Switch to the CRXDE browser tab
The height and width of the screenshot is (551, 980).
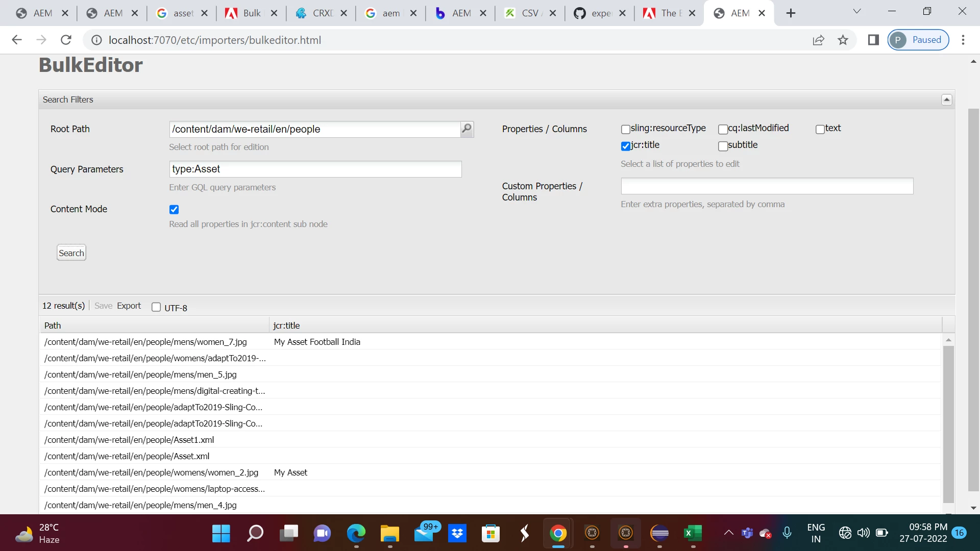315,13
